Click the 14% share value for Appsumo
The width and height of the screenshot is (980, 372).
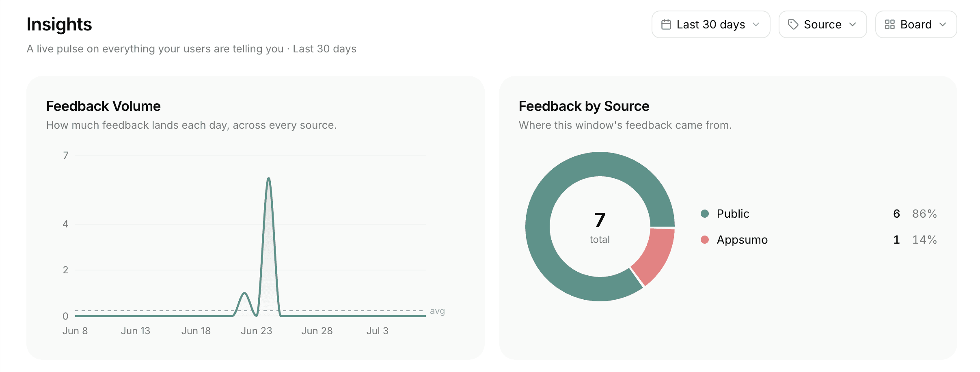coord(924,240)
